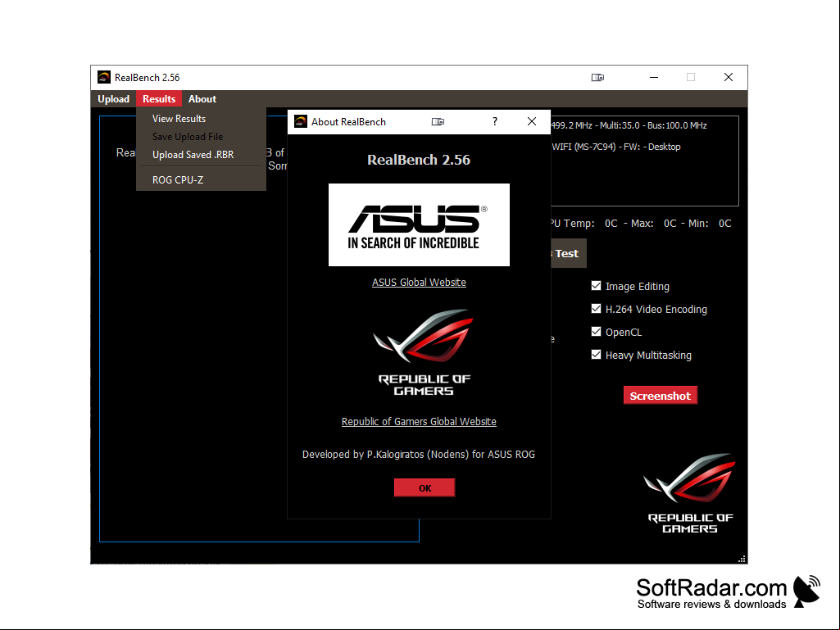
Task: Click the help question mark in About dialog
Action: [x=494, y=121]
